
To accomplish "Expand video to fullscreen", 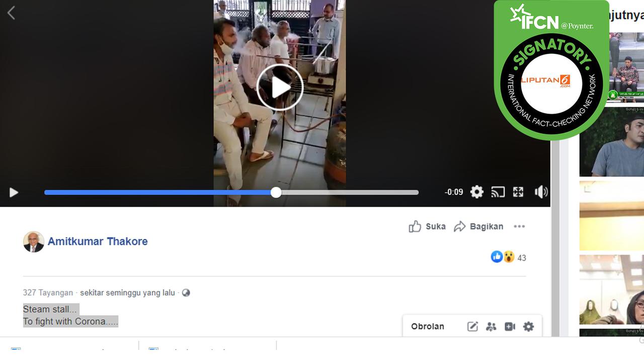I will pos(518,192).
